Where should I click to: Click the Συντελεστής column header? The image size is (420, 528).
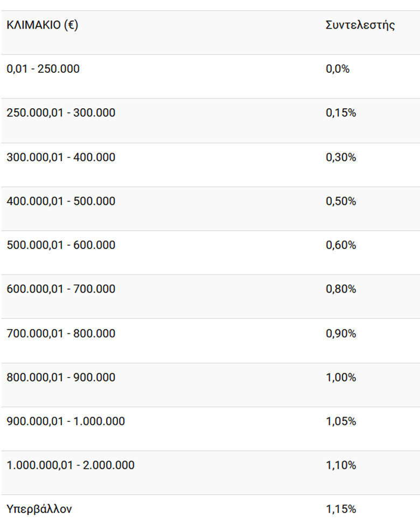point(360,25)
